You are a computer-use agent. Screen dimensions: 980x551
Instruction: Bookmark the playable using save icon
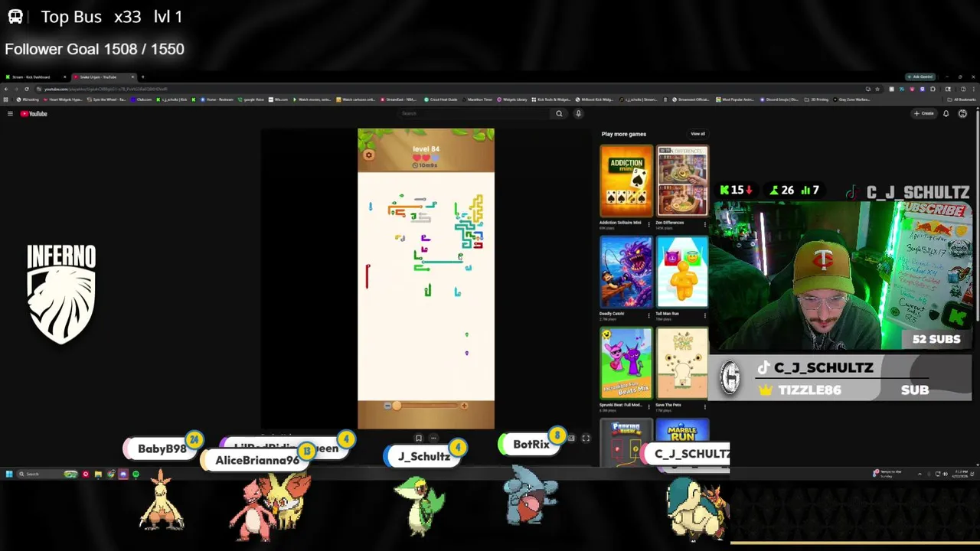click(418, 439)
